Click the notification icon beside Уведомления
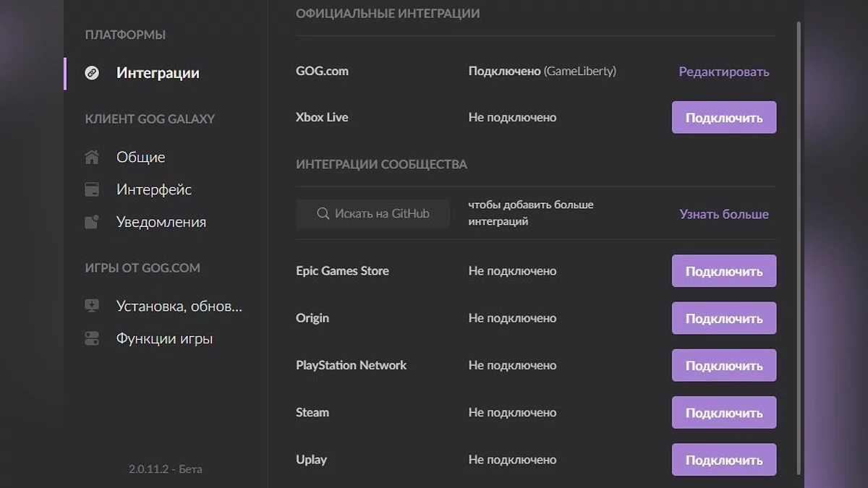Image resolution: width=868 pixels, height=488 pixels. tap(92, 222)
